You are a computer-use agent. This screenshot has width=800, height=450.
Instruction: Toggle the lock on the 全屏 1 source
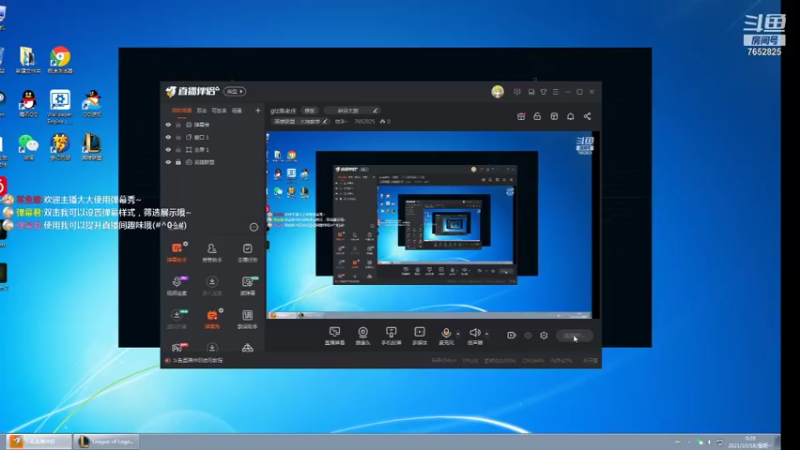pyautogui.click(x=178, y=149)
